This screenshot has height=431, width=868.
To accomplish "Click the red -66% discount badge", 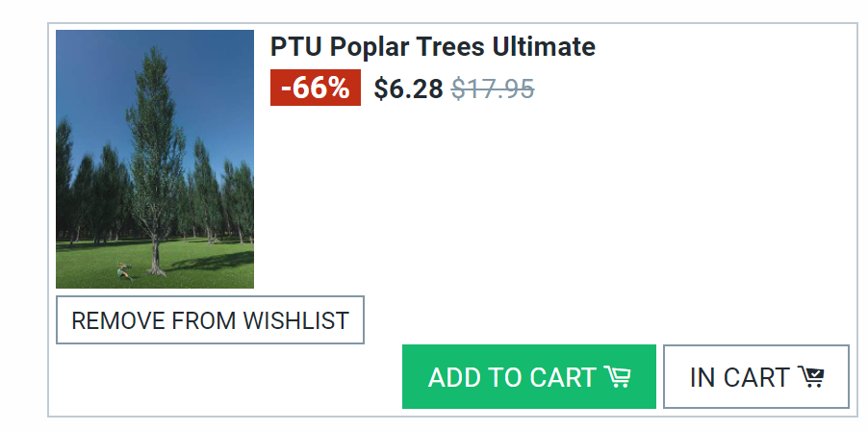I will tap(315, 88).
